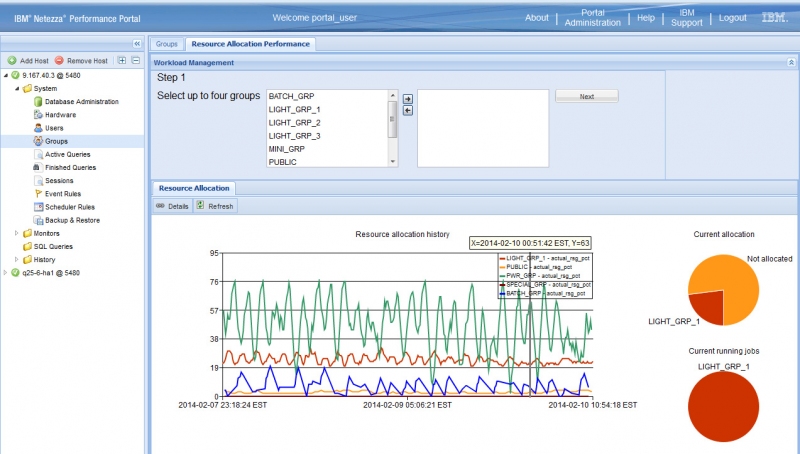Click the Current running jobs pie
The height and width of the screenshot is (454, 800).
click(x=723, y=407)
